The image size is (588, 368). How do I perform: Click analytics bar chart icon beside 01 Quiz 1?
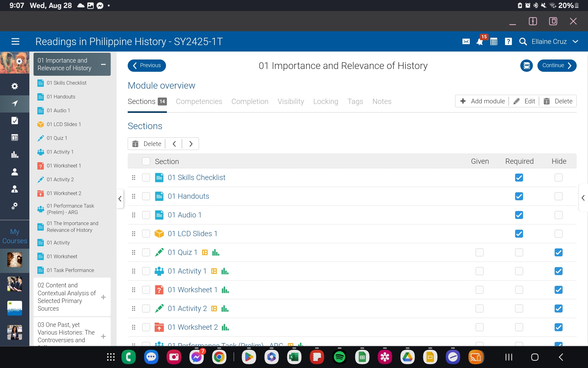(x=216, y=252)
